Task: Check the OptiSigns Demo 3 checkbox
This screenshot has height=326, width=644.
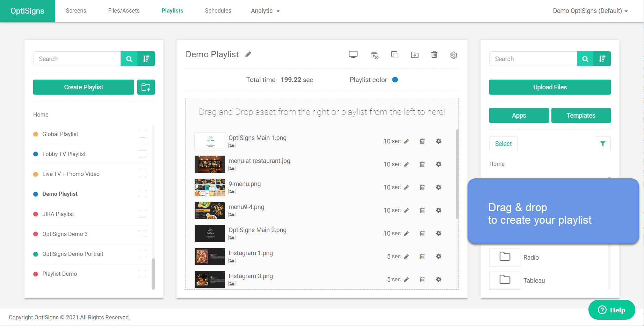Action: tap(142, 234)
